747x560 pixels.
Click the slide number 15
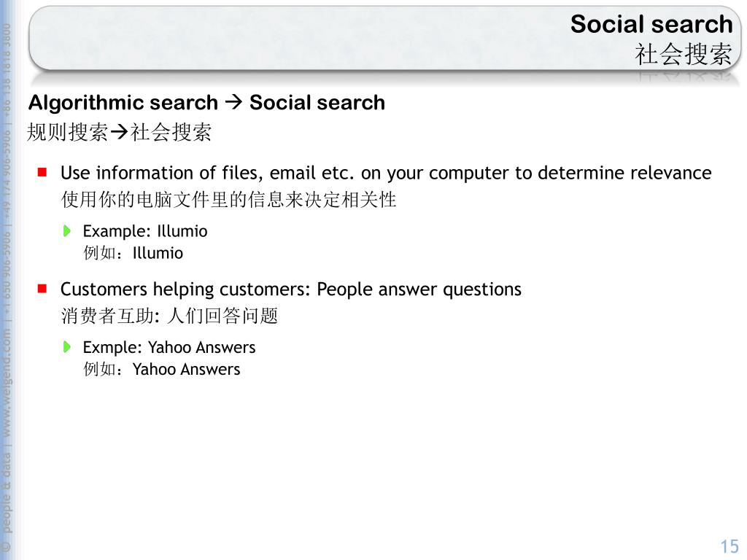coord(729,545)
